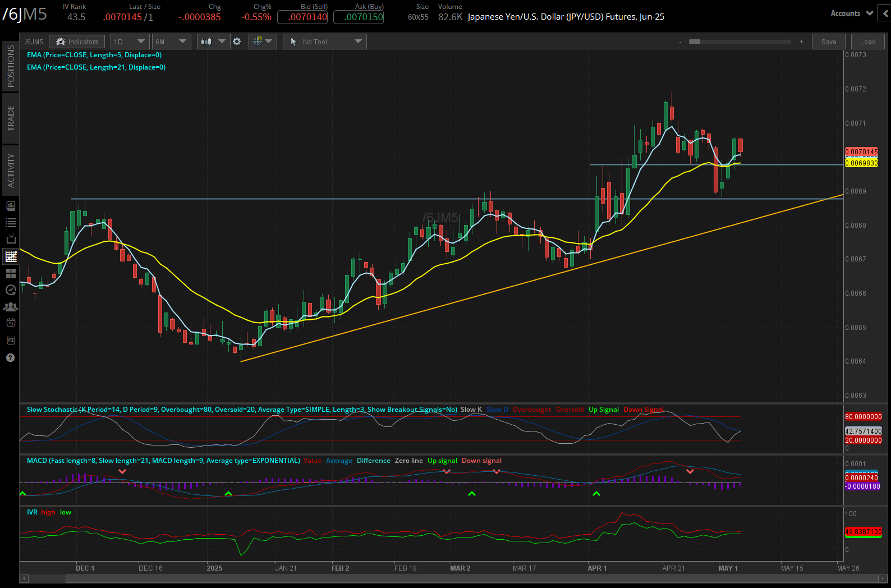The width and height of the screenshot is (891, 588).
Task: Open the calendar events sidebar icon
Action: (x=11, y=323)
